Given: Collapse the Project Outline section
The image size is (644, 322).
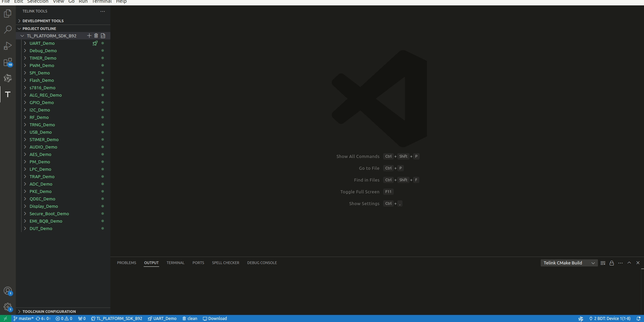Looking at the screenshot, I should [x=63, y=29].
